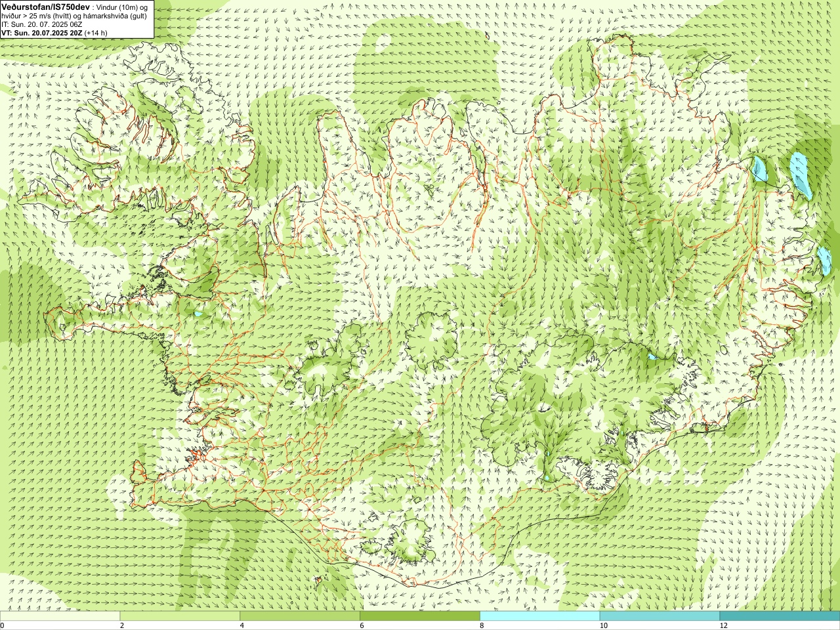840x630 pixels.
Task: Click the legend scale label '12'
Action: 723,626
